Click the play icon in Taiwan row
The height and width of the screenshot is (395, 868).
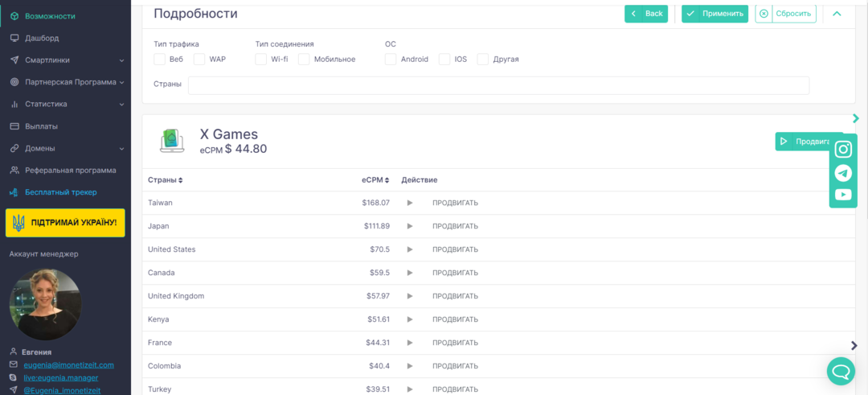coord(410,203)
